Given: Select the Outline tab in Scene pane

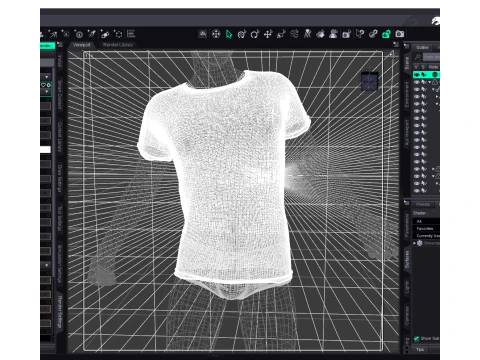Looking at the screenshot, I should coord(422,48).
